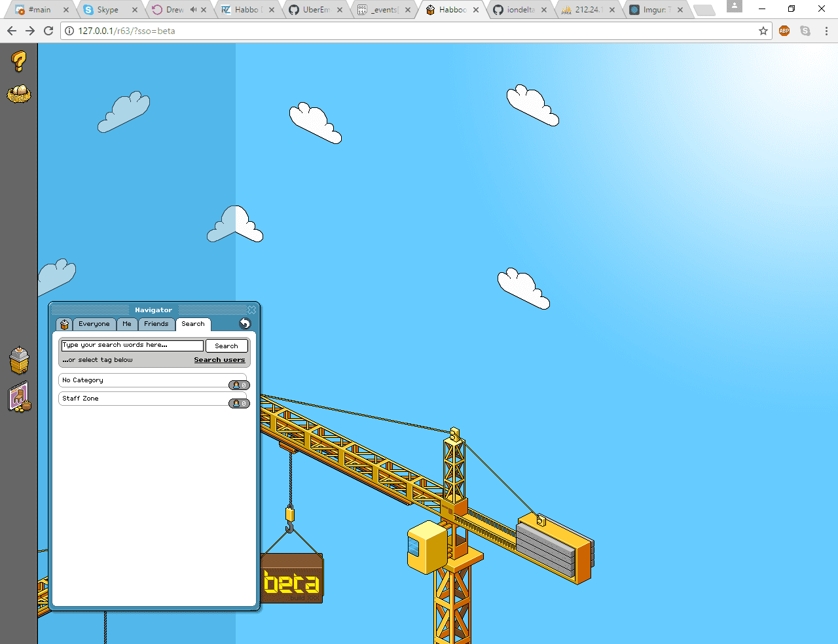Open the Search users link
Viewport: 838px width, 644px height.
click(x=219, y=360)
